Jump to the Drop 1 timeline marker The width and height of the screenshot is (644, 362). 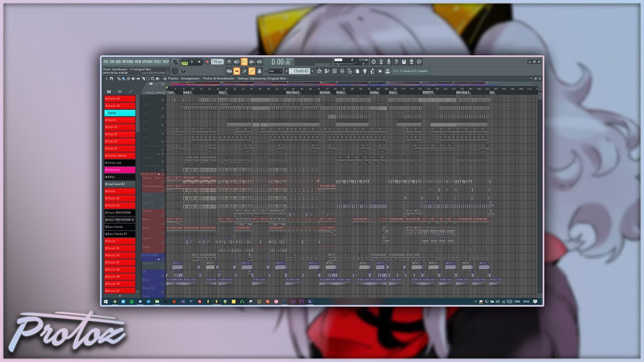[222, 93]
